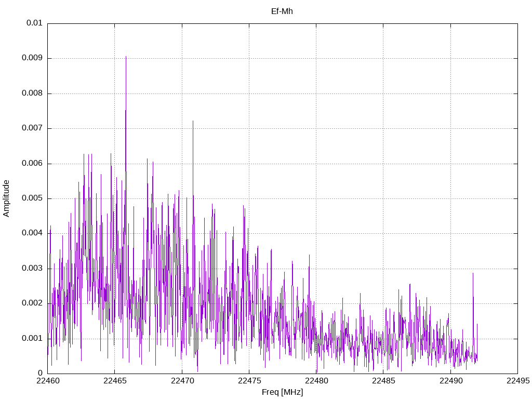
Task: Select the 0.009 y-axis tick label
Action: pyautogui.click(x=32, y=58)
